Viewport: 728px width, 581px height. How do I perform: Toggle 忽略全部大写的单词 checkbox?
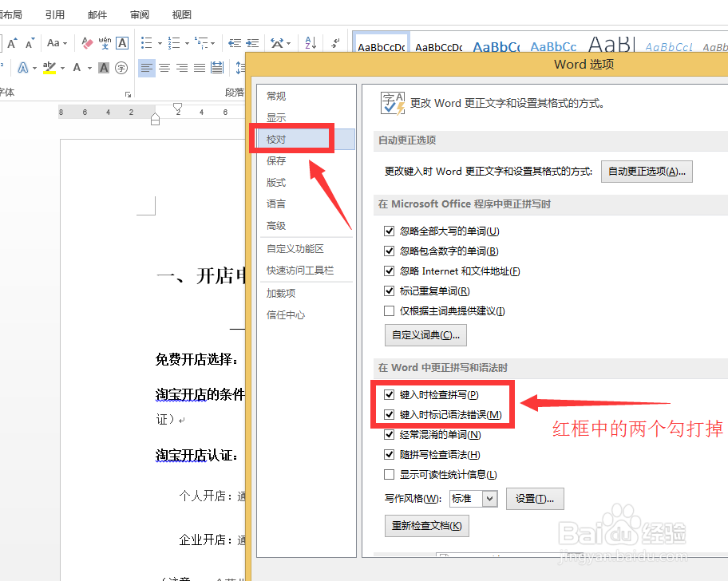pyautogui.click(x=389, y=231)
